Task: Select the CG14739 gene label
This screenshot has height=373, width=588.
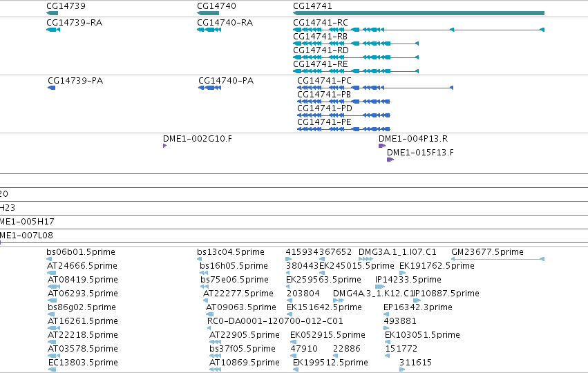Action: (x=66, y=6)
